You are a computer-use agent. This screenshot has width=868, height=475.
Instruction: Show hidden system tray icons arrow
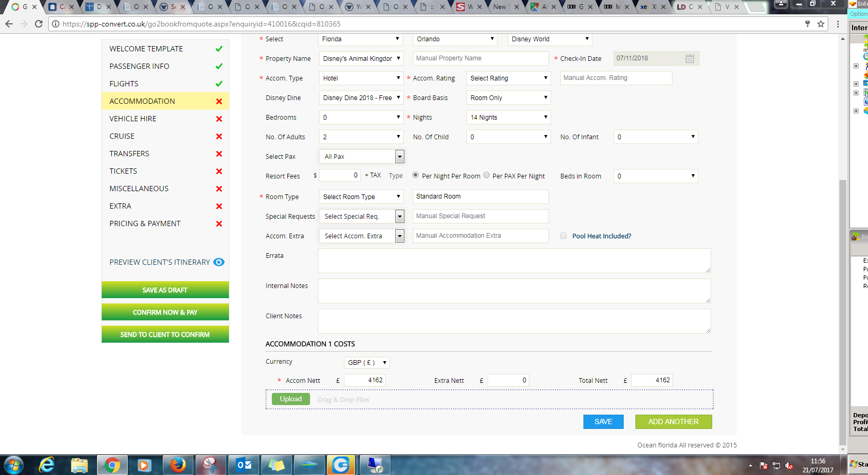tap(750, 465)
